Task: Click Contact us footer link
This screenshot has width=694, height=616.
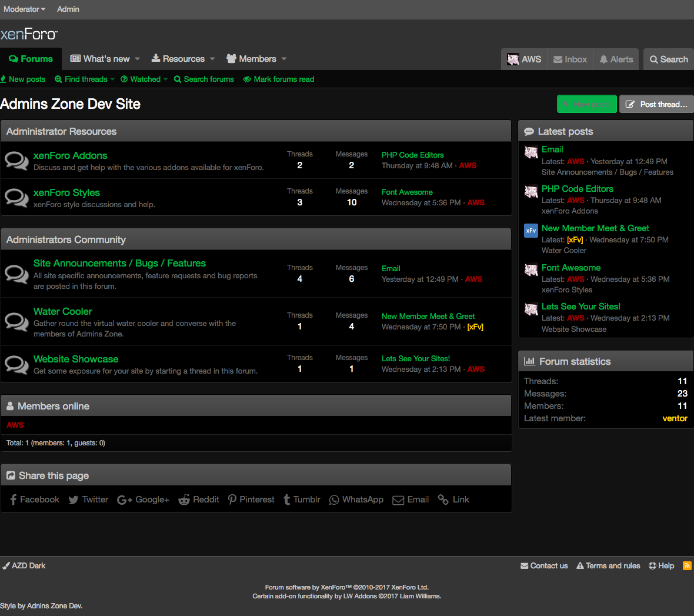Action: 544,566
